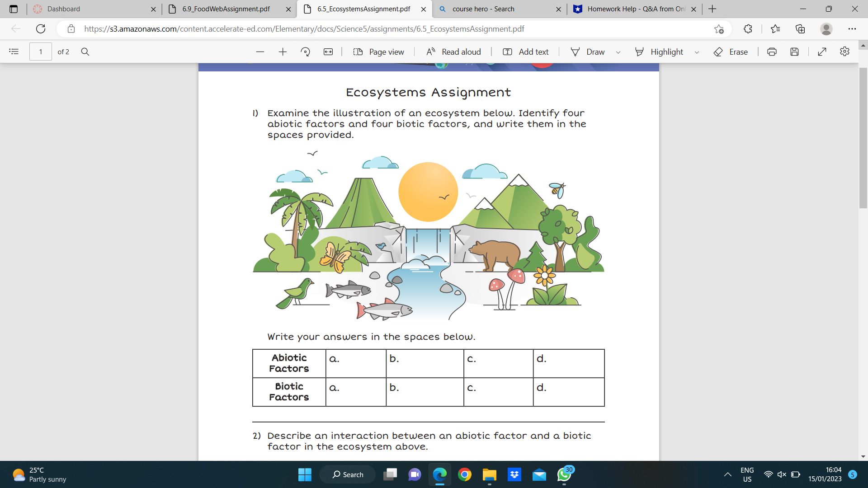Expand the Draw tool options dropdown

pyautogui.click(x=618, y=52)
